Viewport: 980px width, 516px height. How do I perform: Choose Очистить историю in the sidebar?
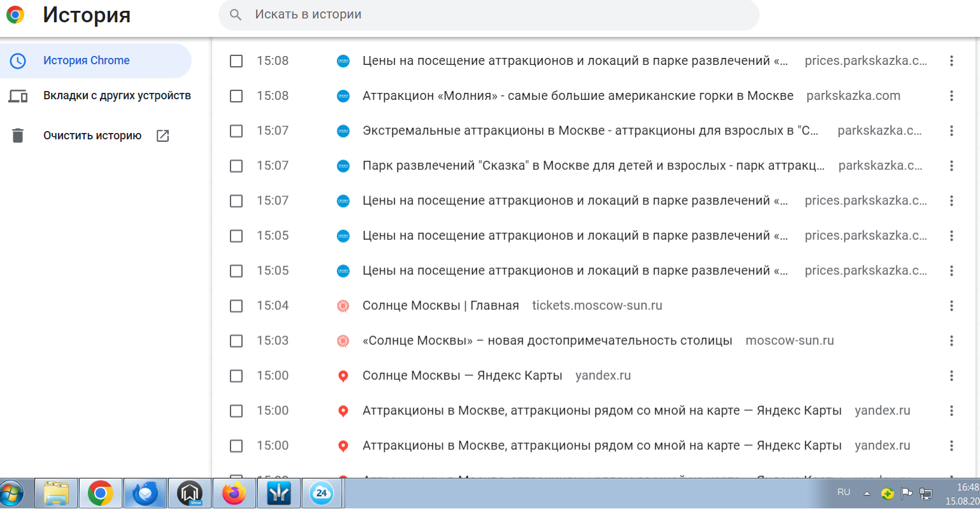[x=92, y=136]
